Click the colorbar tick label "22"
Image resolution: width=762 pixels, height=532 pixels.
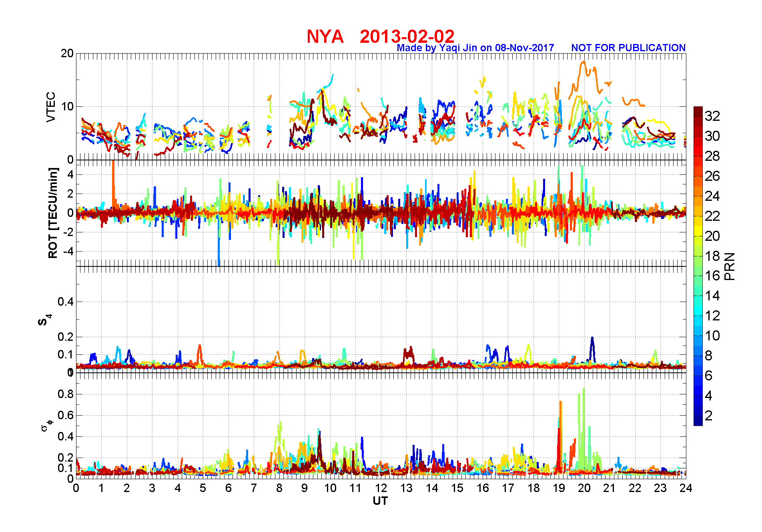pos(712,216)
